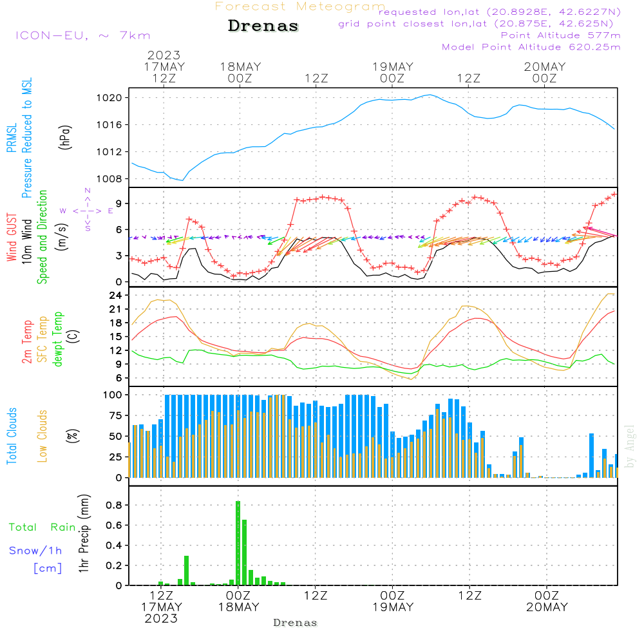
Task: Click 'Point Altitude 577m' text
Action: 560,35
